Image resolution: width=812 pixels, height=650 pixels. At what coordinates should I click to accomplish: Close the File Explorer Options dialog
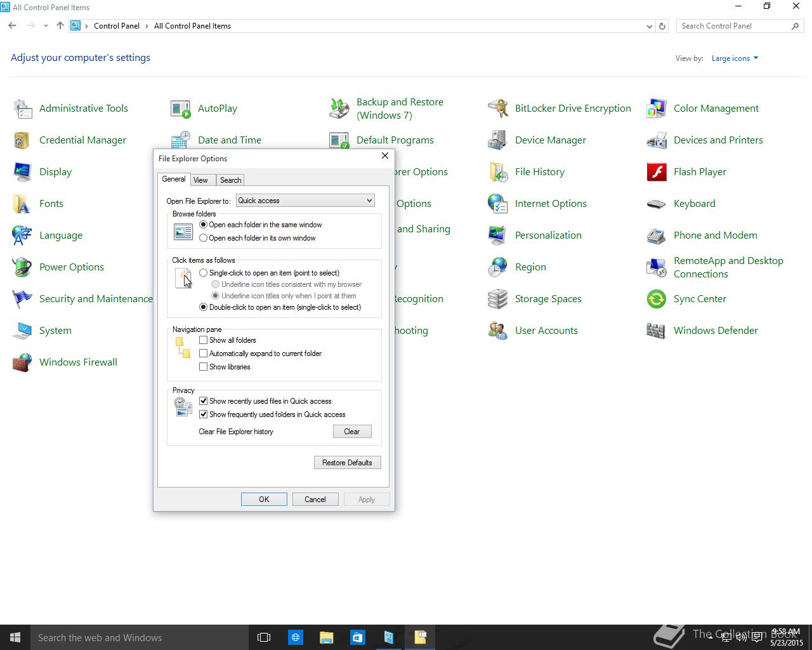tap(384, 156)
